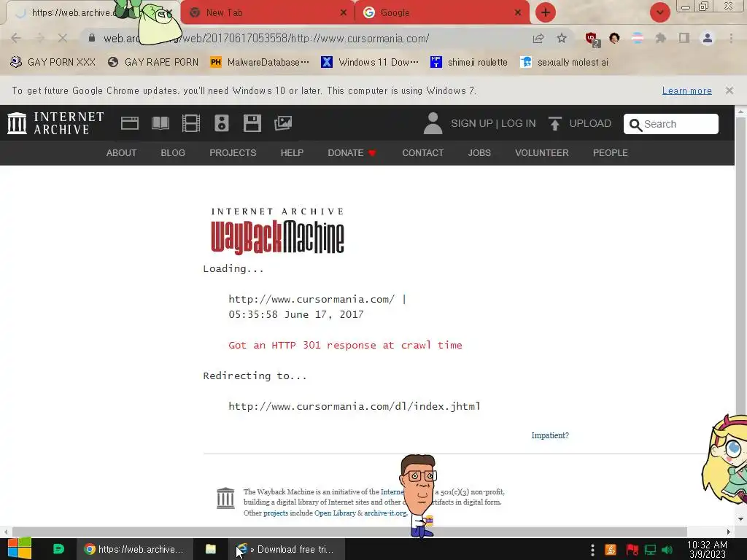Screen dimensions: 747x560
Task: Switch to Download free tri… taskbar window
Action: click(x=286, y=549)
